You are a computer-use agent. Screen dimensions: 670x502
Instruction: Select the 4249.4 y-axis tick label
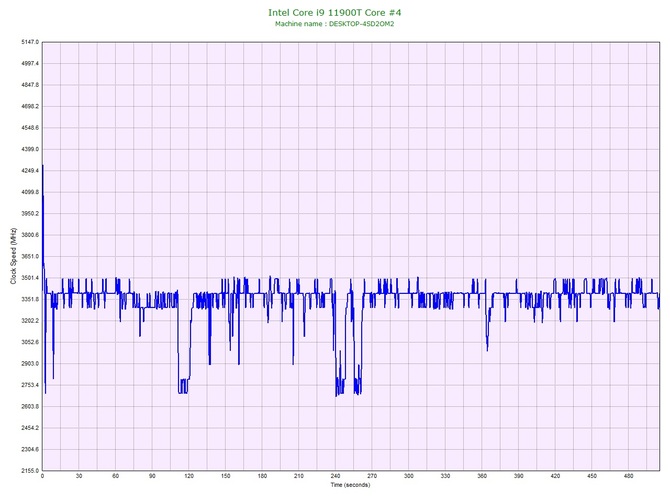pos(30,171)
